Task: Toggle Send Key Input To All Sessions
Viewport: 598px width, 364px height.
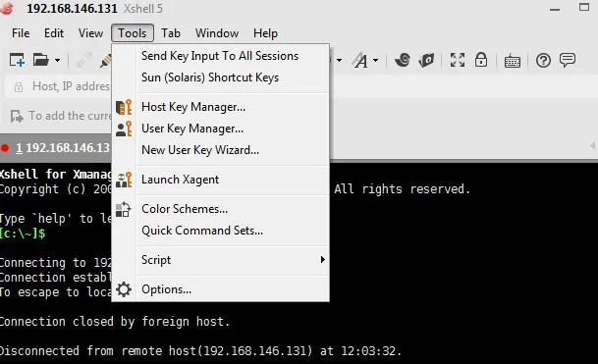Action: (220, 56)
